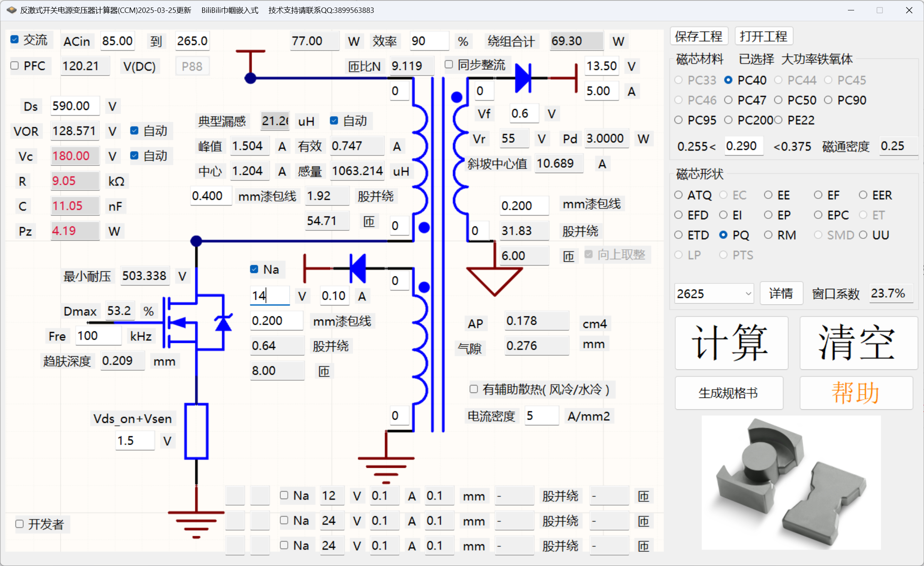The width and height of the screenshot is (924, 566).
Task: Click the PQ core product image
Action: click(x=791, y=483)
